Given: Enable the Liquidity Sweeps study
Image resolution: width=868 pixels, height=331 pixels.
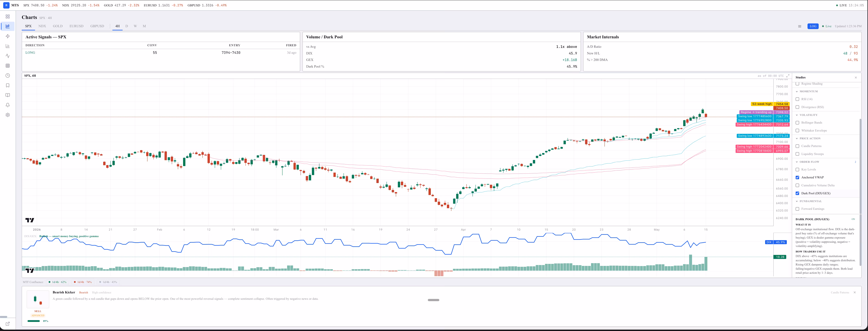Looking at the screenshot, I should [797, 154].
